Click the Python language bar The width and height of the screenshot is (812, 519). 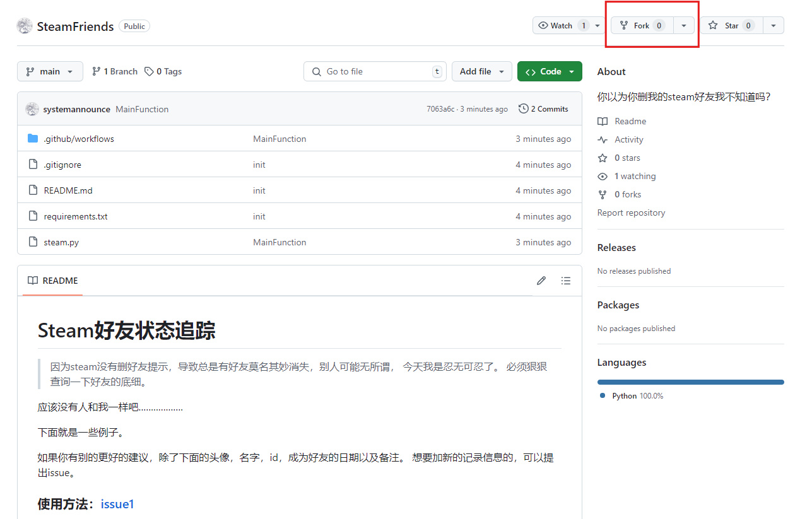click(691, 382)
